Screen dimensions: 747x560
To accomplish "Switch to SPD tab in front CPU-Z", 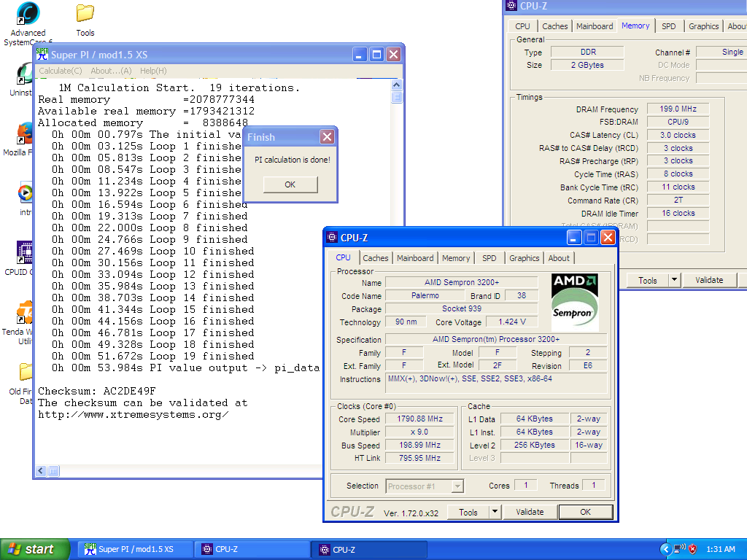I will pyautogui.click(x=489, y=258).
